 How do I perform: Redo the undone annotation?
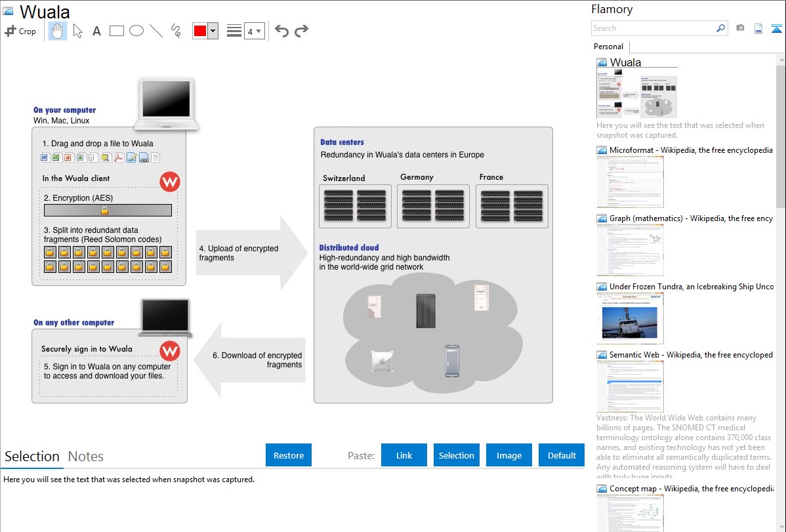(x=301, y=31)
